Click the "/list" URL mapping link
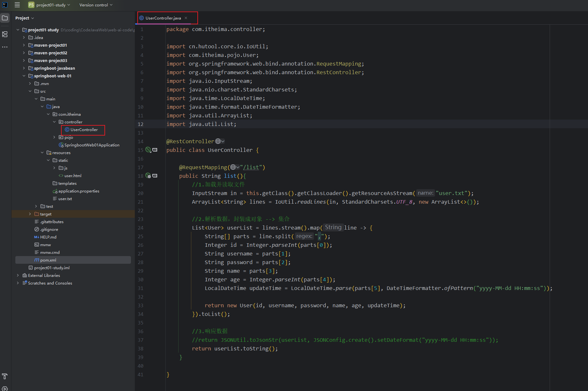Screen dimensions: 588x391 (251, 167)
